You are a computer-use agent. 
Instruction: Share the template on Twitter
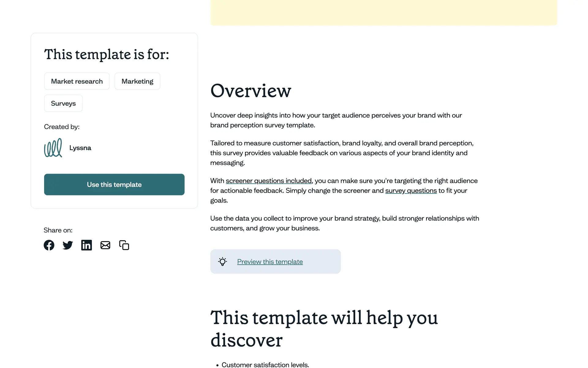point(68,245)
